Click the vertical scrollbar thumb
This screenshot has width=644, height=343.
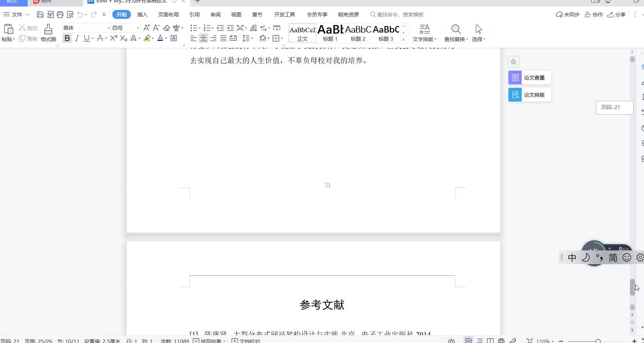632,287
